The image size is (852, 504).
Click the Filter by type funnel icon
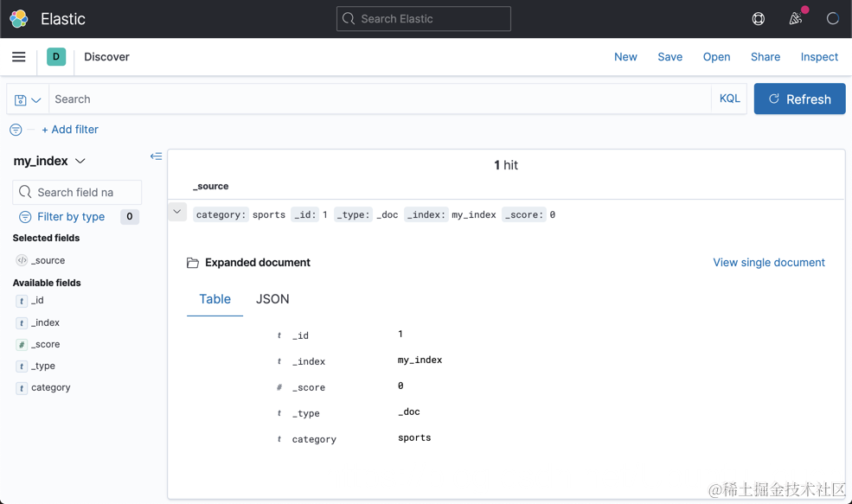pos(25,217)
